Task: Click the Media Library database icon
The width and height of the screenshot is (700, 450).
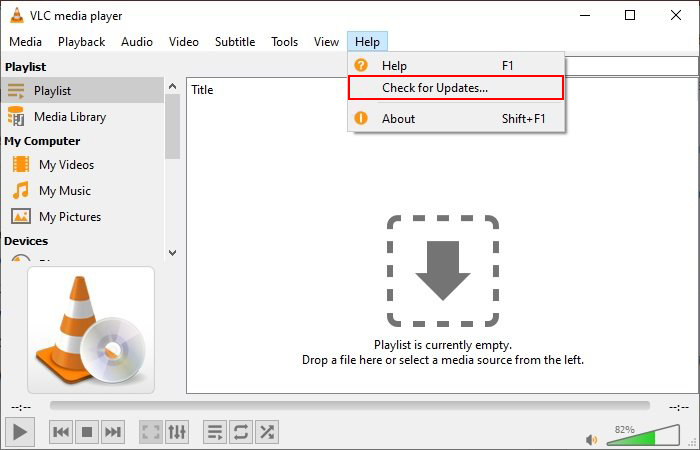Action: point(16,116)
